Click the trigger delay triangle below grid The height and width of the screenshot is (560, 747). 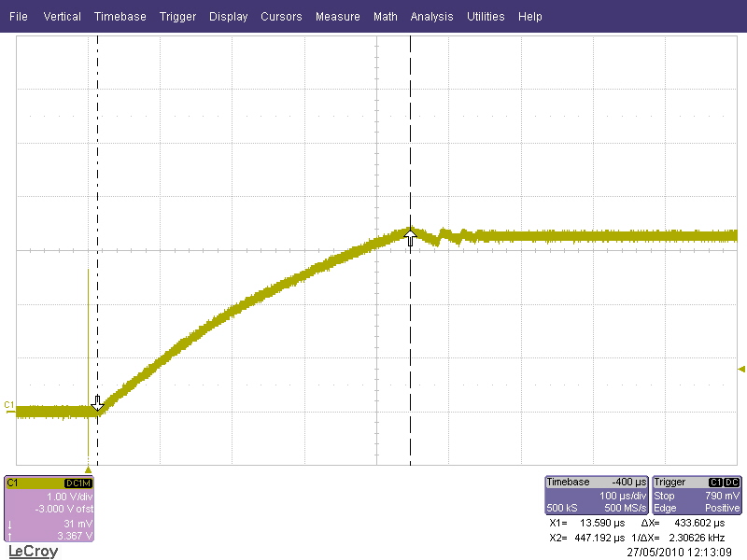88,470
